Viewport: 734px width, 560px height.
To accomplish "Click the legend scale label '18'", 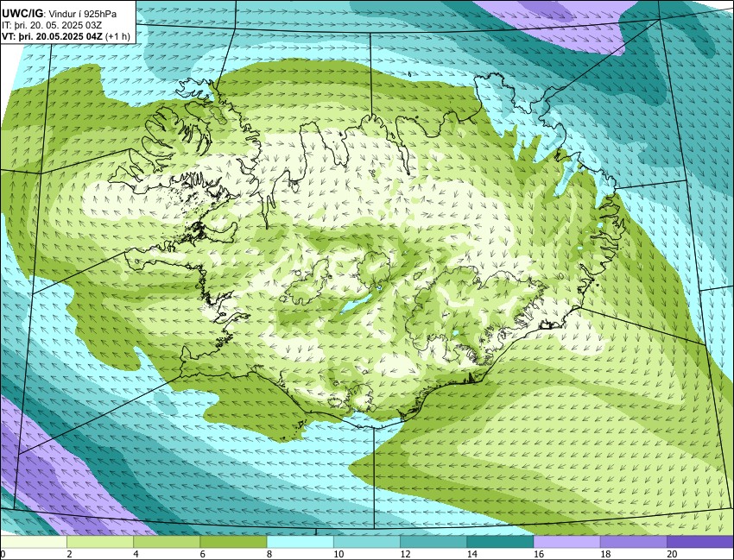I will tap(604, 554).
